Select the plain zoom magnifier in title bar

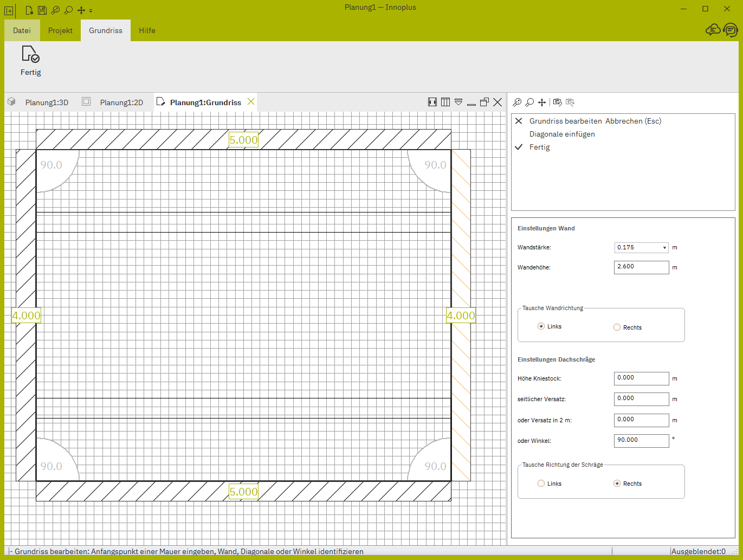point(68,10)
